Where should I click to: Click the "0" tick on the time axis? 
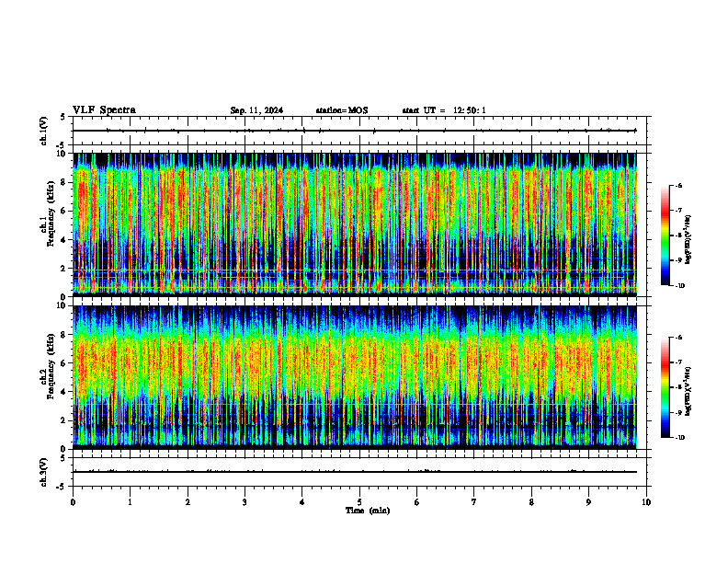coord(73,502)
